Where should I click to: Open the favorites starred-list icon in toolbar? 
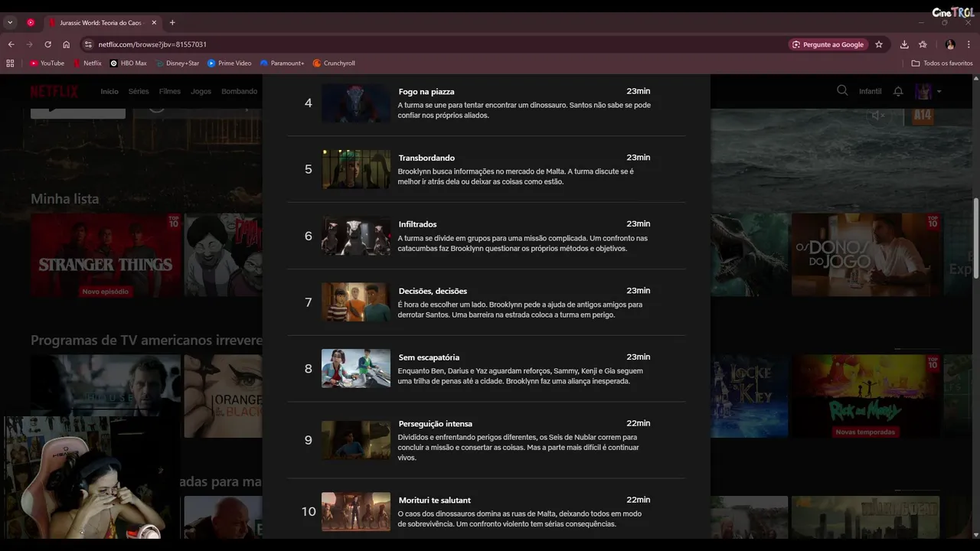923,44
